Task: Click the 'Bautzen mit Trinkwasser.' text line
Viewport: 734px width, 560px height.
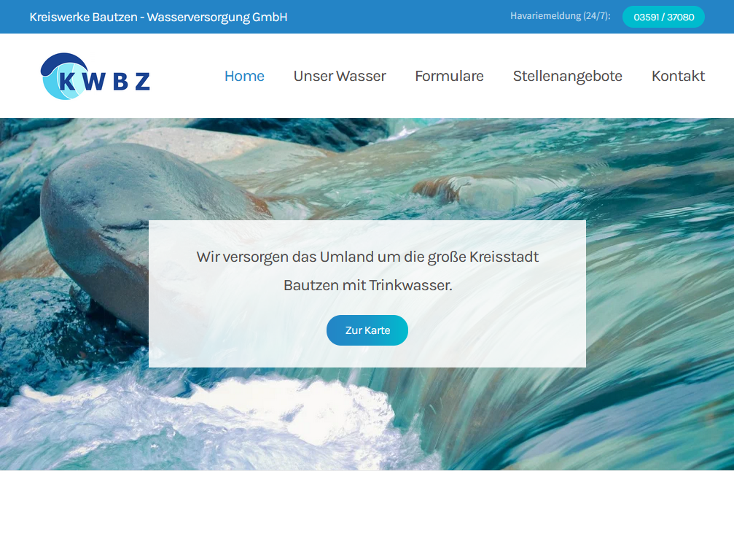Action: [368, 285]
